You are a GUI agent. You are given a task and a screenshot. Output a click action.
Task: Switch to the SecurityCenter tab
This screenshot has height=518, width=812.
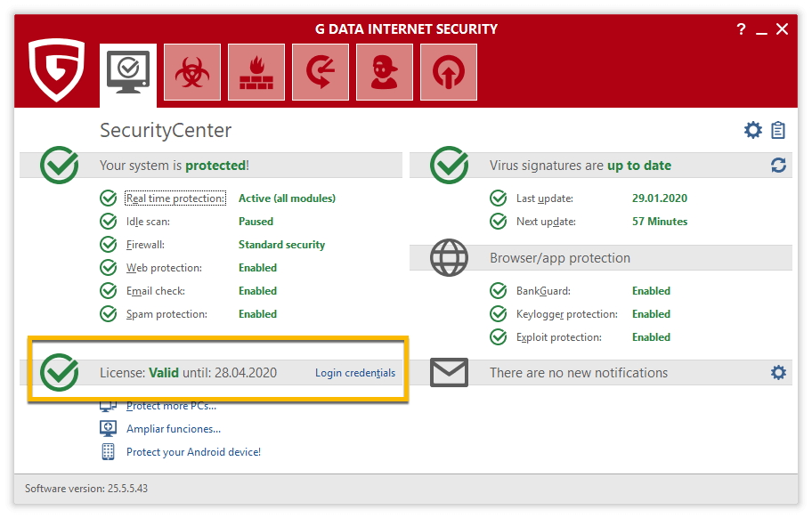(x=127, y=71)
